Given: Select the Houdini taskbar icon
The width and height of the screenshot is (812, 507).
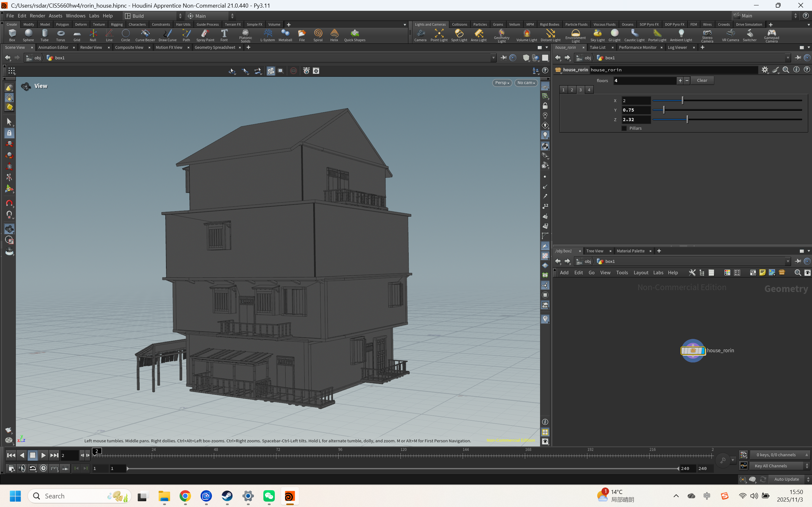Looking at the screenshot, I should (x=290, y=496).
